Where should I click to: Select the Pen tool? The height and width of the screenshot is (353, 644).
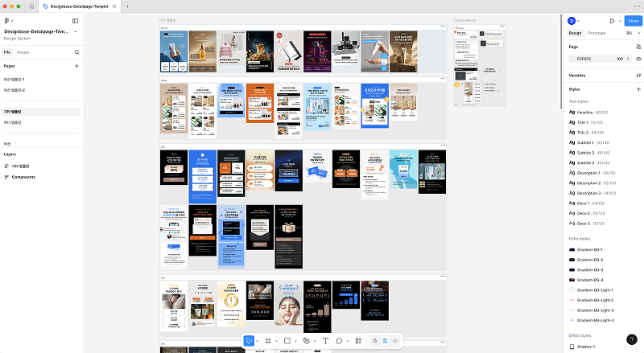point(307,341)
